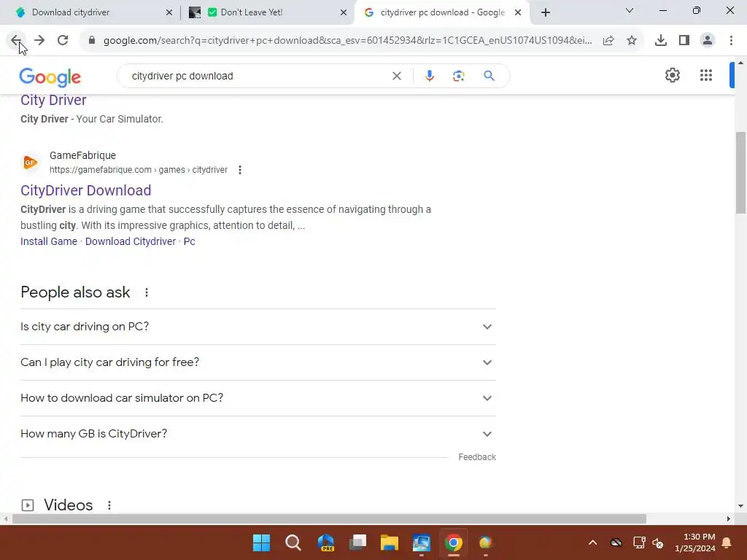The width and height of the screenshot is (747, 560).
Task: Follow the 'Download Citydriver' sitelink
Action: (131, 241)
